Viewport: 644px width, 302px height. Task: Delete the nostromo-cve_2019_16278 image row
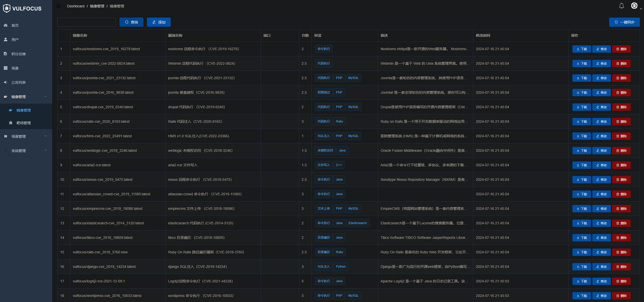coord(621,49)
